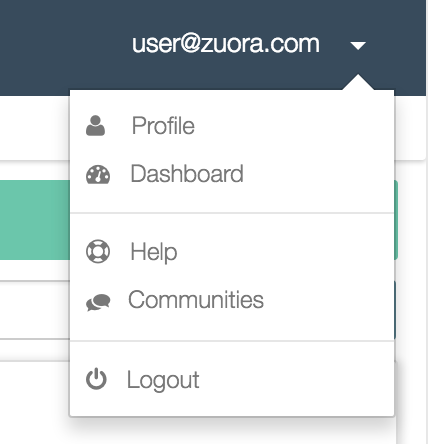This screenshot has height=444, width=428.
Task: Click the dark teal button edge beside Communities
Action: click(395, 310)
